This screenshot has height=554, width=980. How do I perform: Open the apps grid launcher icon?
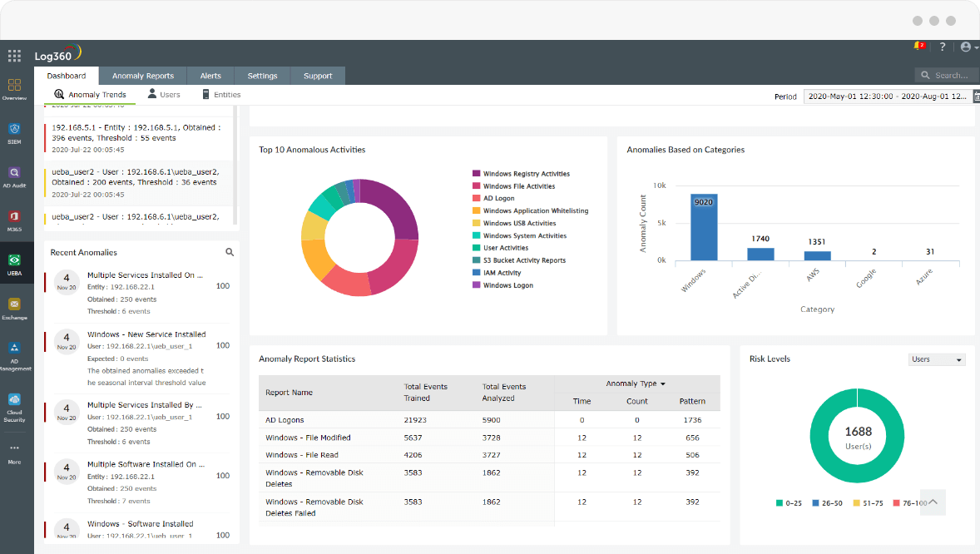(14, 56)
